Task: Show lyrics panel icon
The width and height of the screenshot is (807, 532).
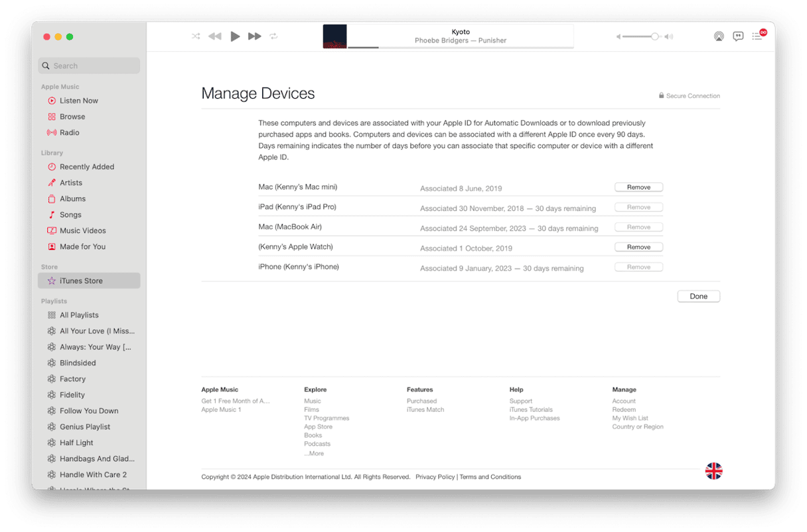Action: click(x=738, y=36)
